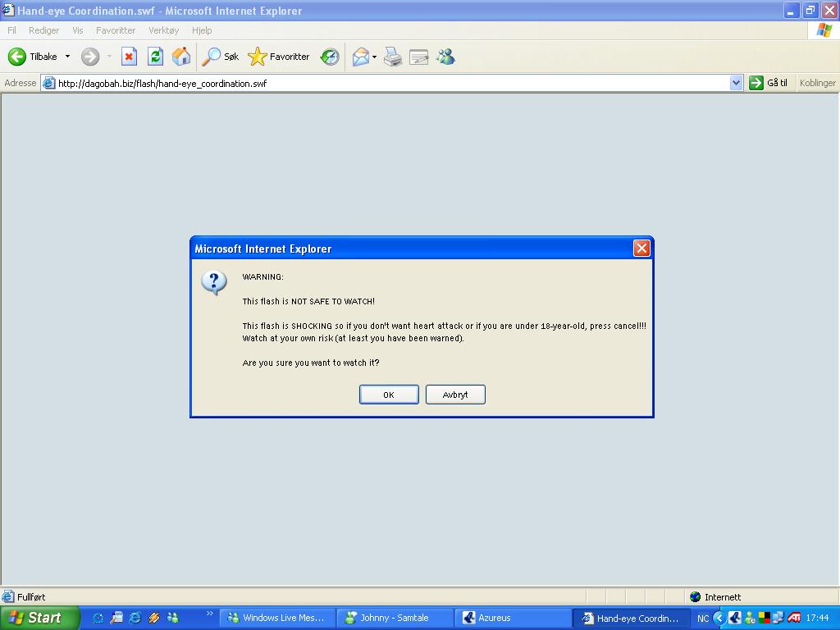Click the address bar URL field

(x=392, y=83)
